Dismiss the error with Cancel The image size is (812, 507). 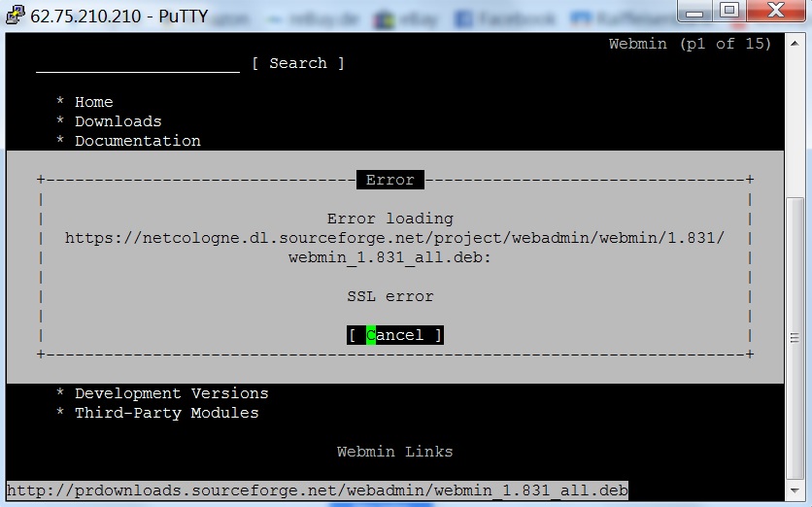click(394, 335)
